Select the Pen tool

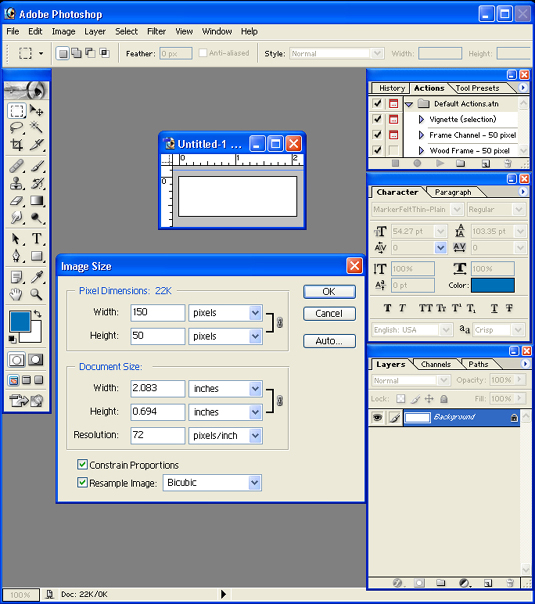coord(17,256)
